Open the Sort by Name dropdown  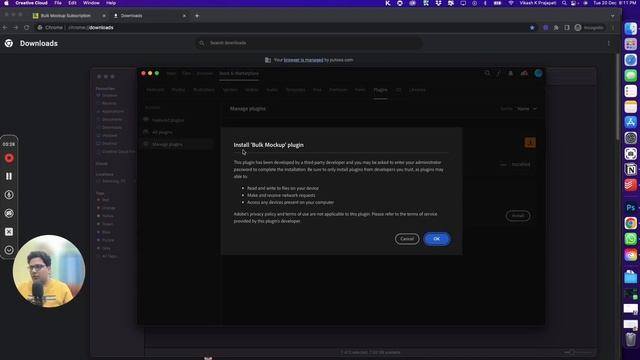(527, 109)
